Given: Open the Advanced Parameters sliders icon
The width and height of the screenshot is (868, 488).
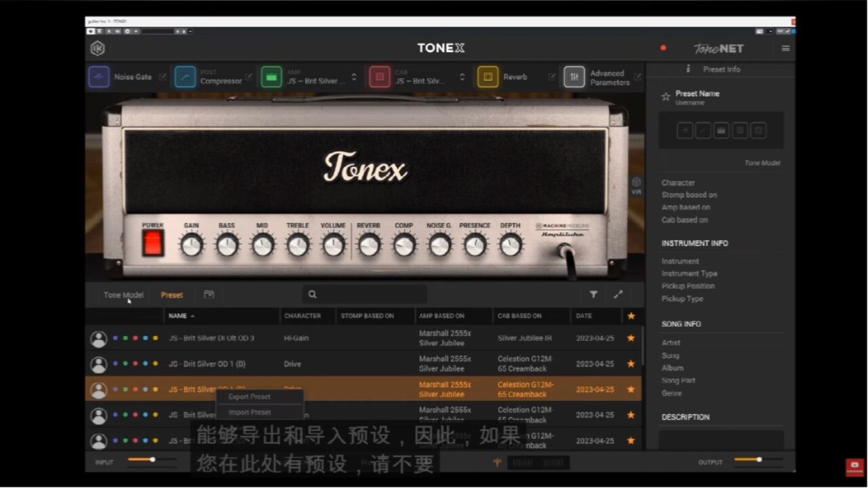Looking at the screenshot, I should point(574,77).
